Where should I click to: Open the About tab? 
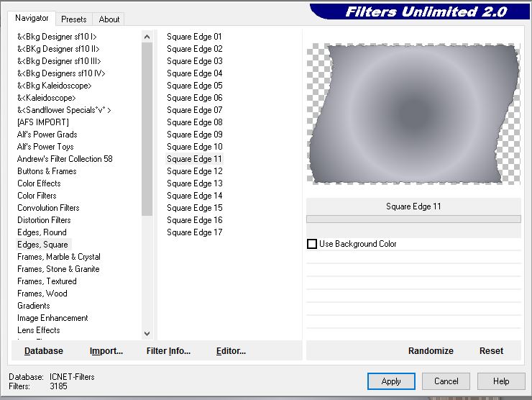coord(109,19)
